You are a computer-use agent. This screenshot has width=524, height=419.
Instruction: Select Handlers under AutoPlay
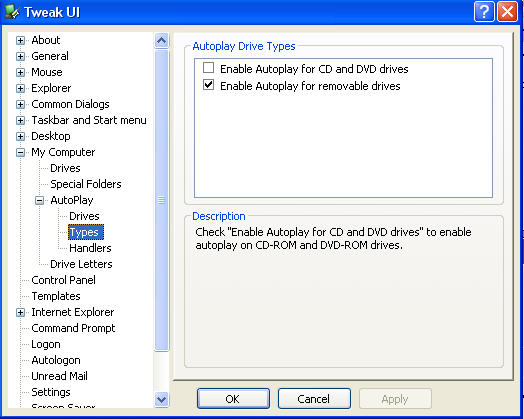(90, 248)
